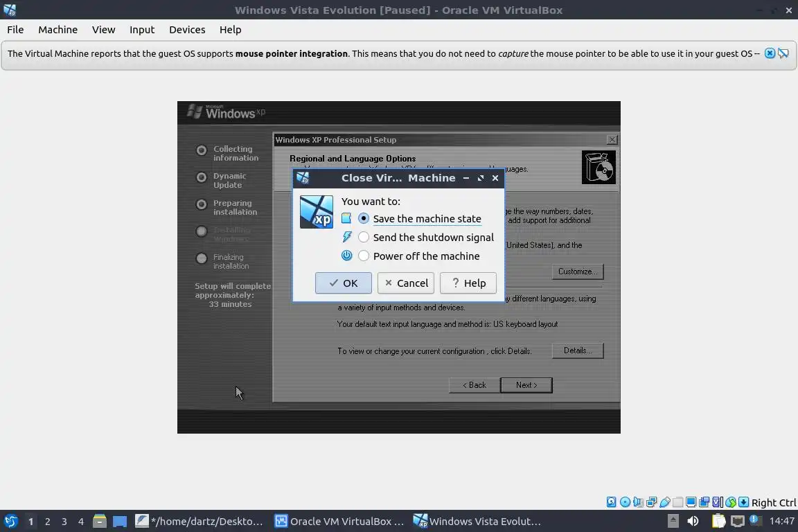Image resolution: width=798 pixels, height=532 pixels.
Task: Minimize the Close Virtual Machine dialog
Action: (x=465, y=177)
